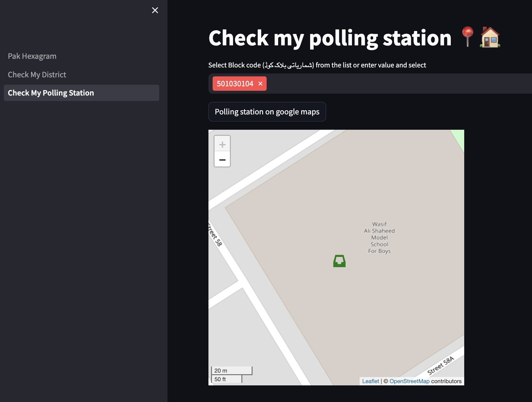Screen dimensions: 532x402
Task: Open the OpenStreetMap link
Action: click(409, 381)
